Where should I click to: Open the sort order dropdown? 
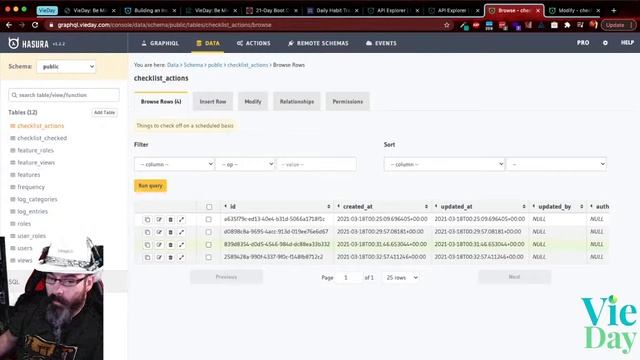(556, 164)
